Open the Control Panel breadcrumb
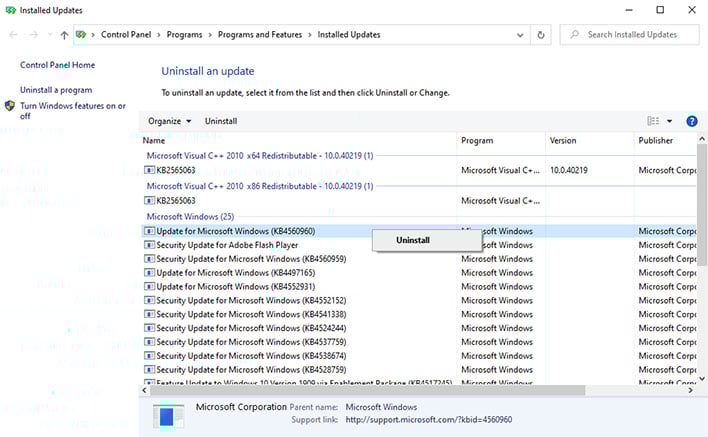Image resolution: width=708 pixels, height=437 pixels. (126, 35)
